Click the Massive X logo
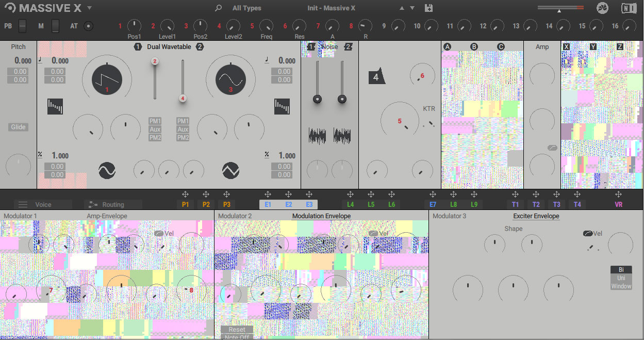The width and height of the screenshot is (644, 340). 42,8
